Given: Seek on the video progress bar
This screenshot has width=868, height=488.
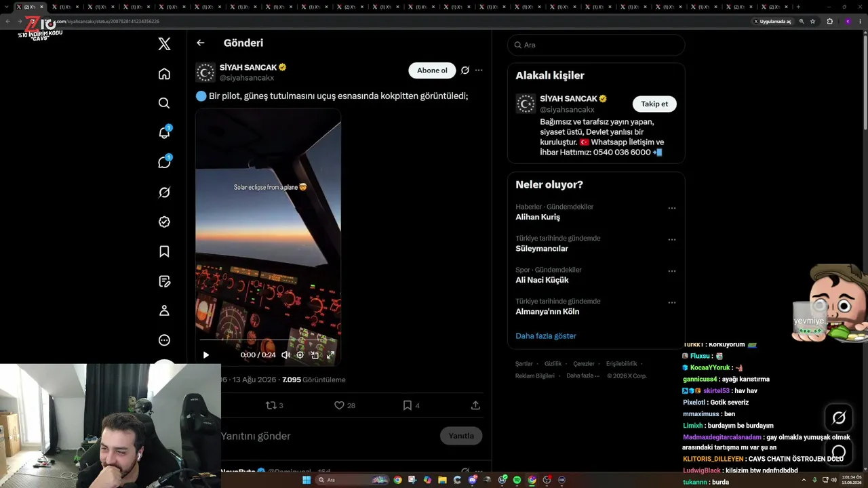Looking at the screenshot, I should coord(268,340).
